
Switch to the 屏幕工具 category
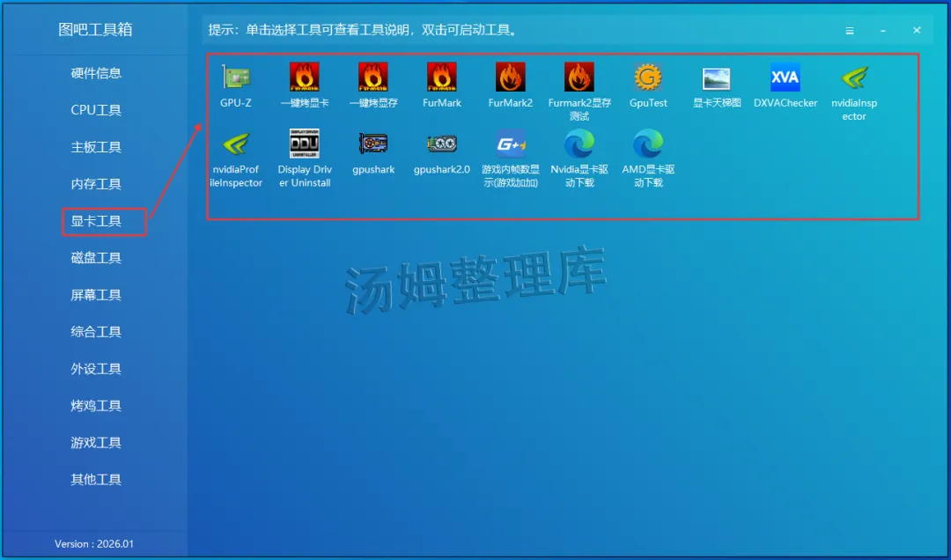point(96,296)
